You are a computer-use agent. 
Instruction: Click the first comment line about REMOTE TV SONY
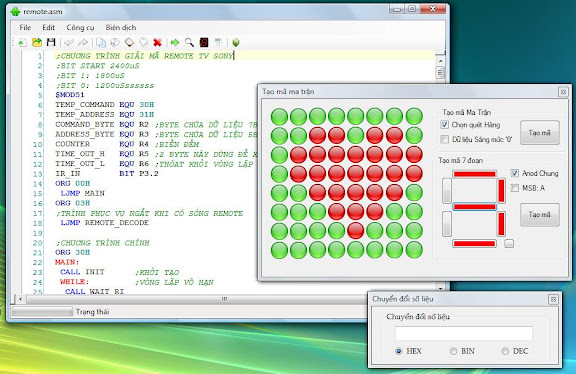pyautogui.click(x=144, y=56)
